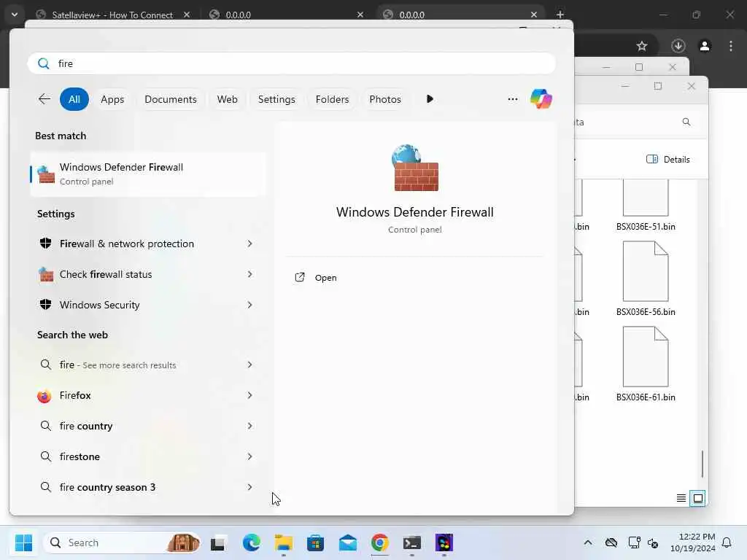Screen dimensions: 747x560
Task: Select the Photos filter tab
Action: pos(385,99)
